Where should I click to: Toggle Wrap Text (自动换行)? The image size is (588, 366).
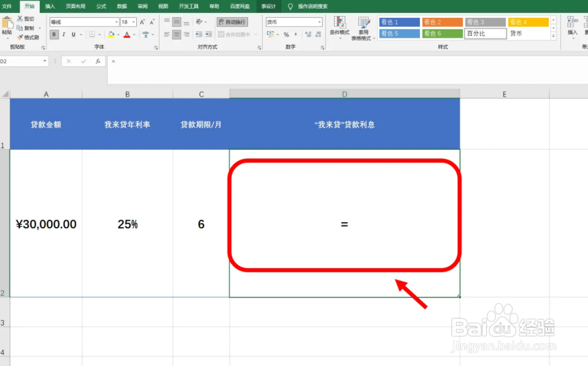click(x=232, y=22)
